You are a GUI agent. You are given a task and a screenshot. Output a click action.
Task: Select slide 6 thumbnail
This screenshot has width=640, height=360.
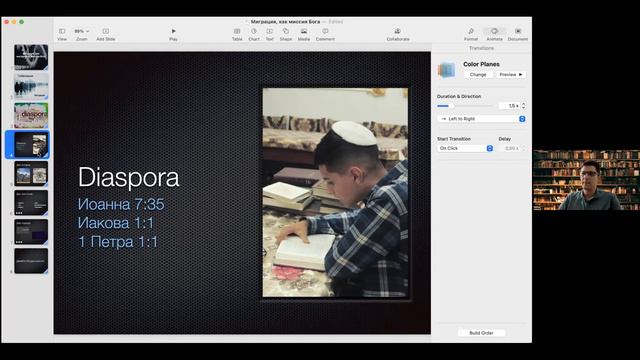point(31,203)
